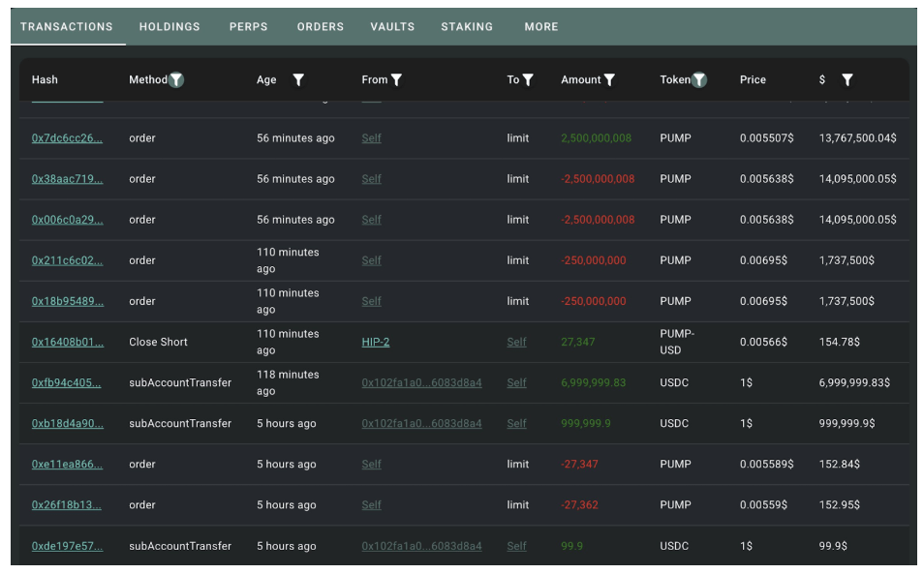Select the TRANSACTIONS tab

(x=66, y=26)
